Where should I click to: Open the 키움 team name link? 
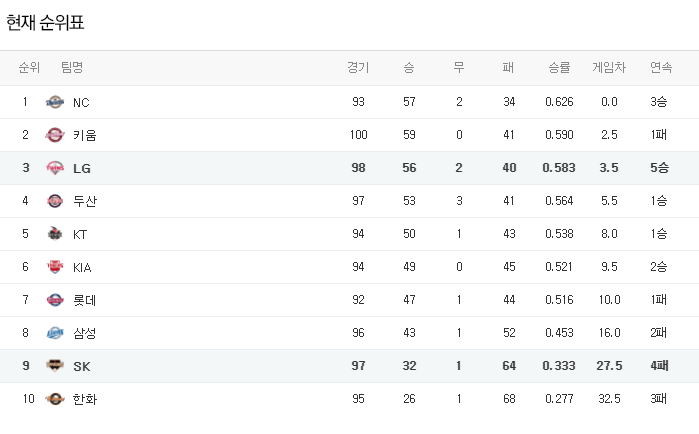coord(85,135)
